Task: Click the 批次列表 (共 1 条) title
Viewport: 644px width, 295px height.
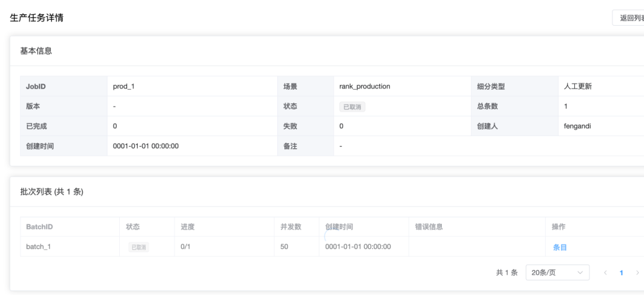Action: tap(52, 192)
